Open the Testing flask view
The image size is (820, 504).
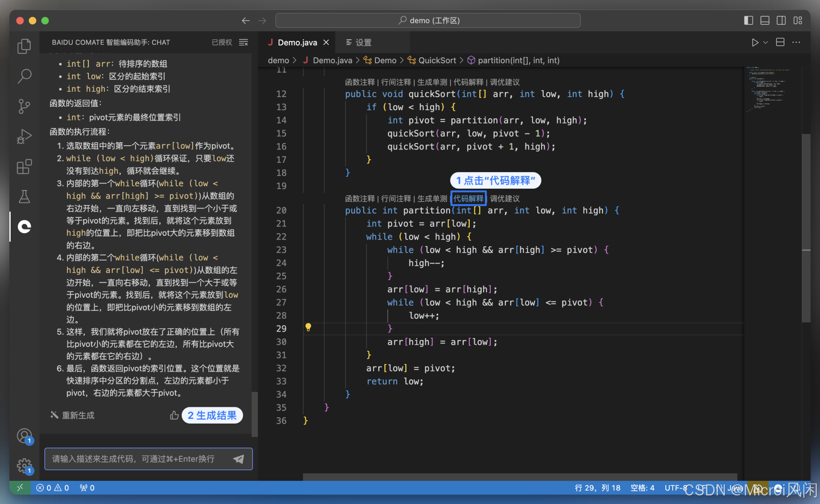click(24, 196)
